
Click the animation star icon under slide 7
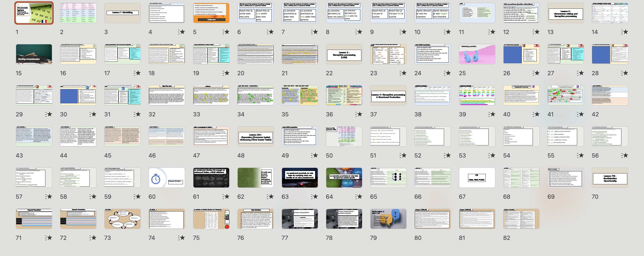click(314, 32)
